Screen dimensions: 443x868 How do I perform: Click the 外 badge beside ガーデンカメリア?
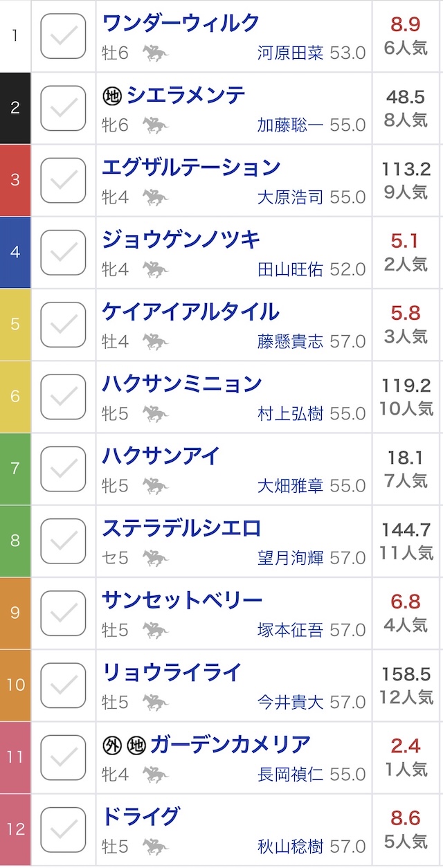point(111,745)
